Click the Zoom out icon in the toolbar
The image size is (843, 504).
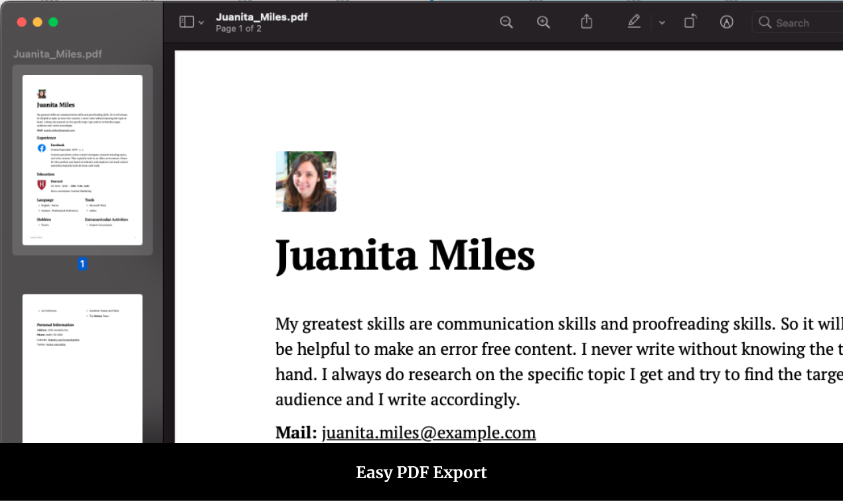(506, 22)
